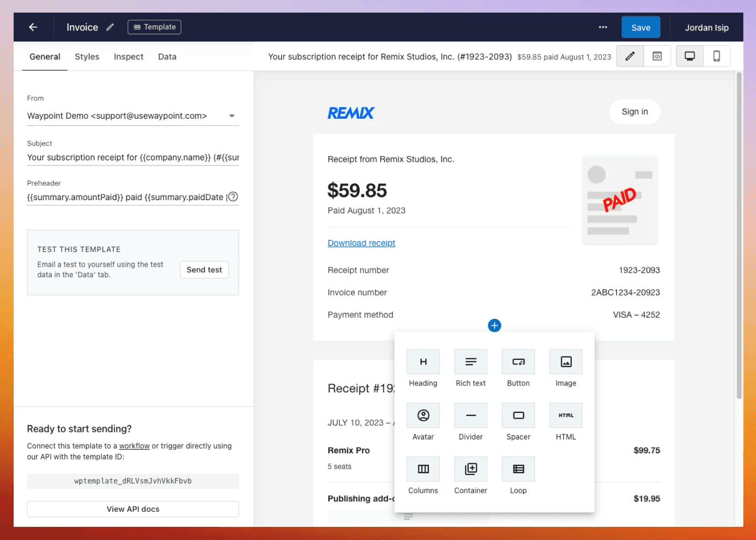Open the General tab
The image size is (756, 540).
(x=45, y=57)
